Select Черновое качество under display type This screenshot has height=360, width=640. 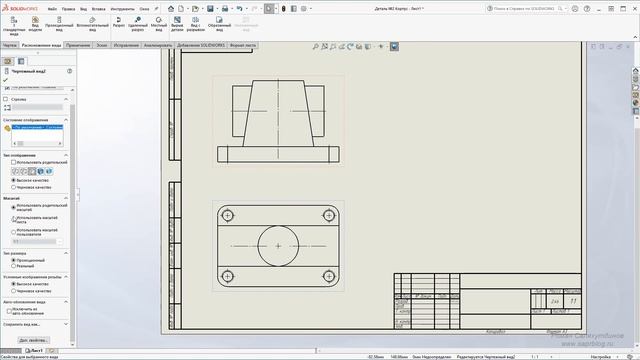[13, 187]
